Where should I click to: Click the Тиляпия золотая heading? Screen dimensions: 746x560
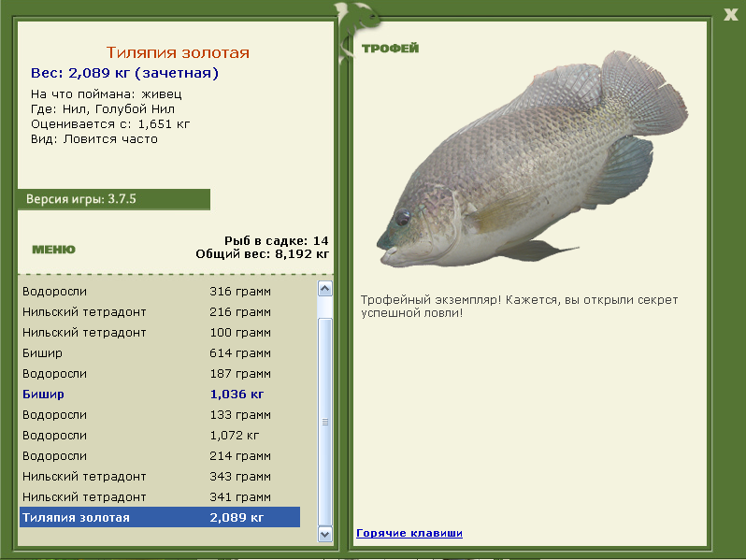(x=178, y=52)
